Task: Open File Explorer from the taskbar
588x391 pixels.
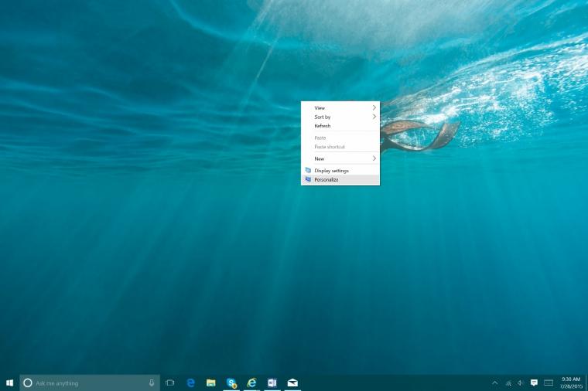Action: [x=211, y=382]
